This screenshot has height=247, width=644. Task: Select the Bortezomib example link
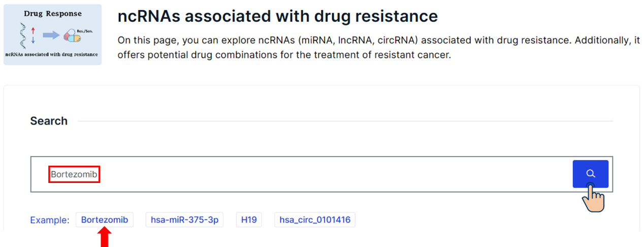(105, 220)
